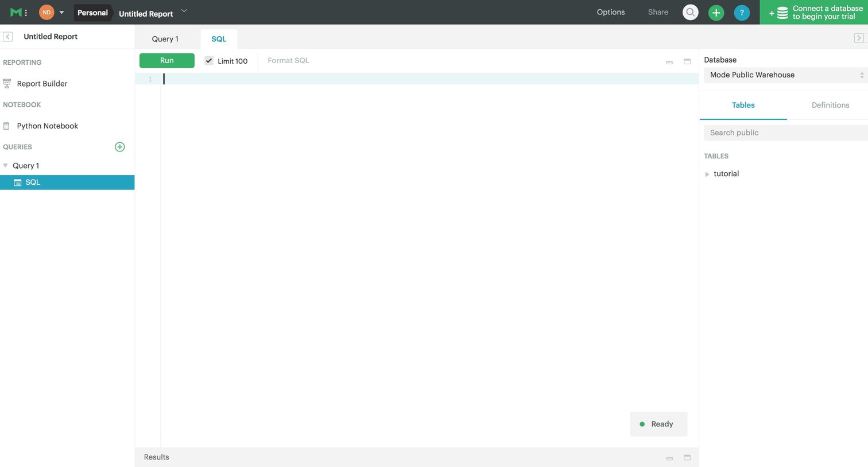Click inside the SQL code editor line 1
868x467 pixels.
[429, 79]
